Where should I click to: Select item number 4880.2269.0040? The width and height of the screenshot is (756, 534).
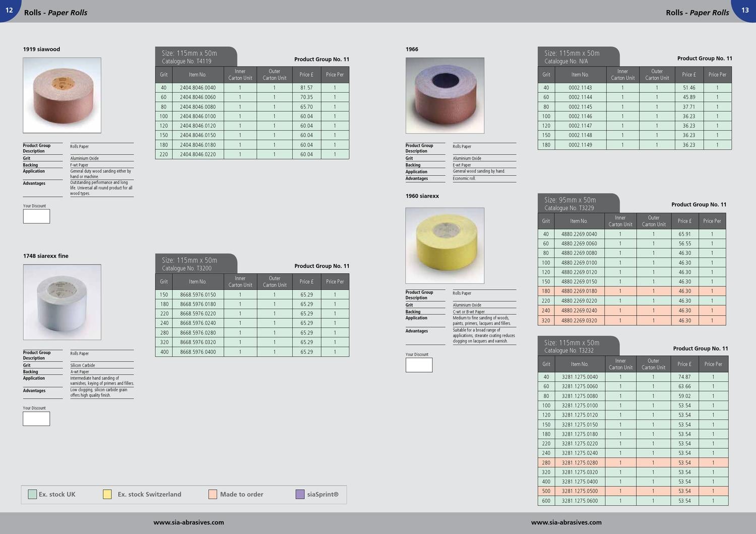[579, 234]
